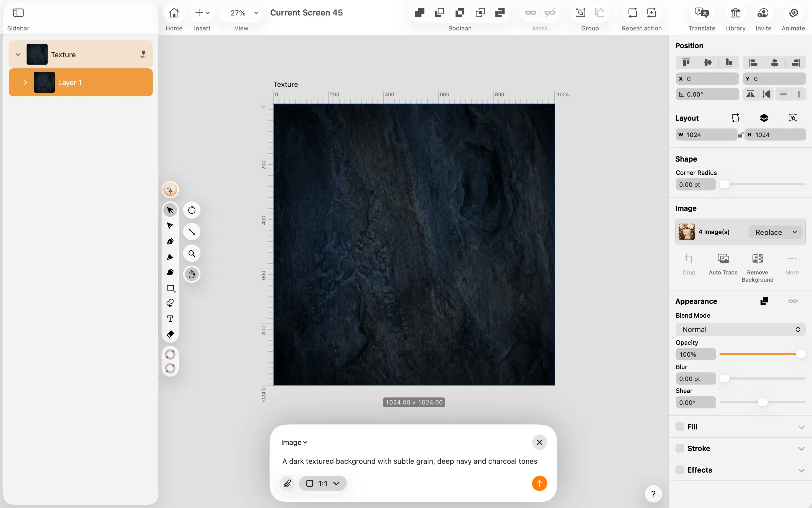
Task: Open the 1:1 aspect ratio dropdown
Action: 322,483
